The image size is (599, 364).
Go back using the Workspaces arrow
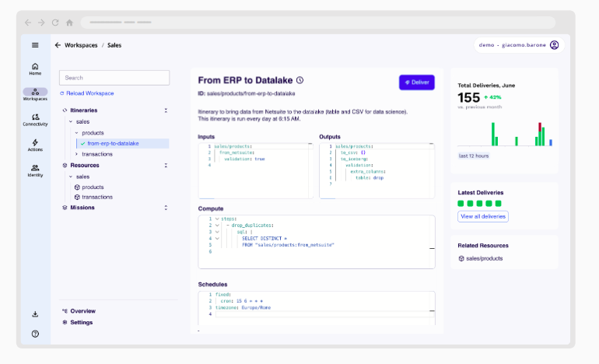[58, 45]
